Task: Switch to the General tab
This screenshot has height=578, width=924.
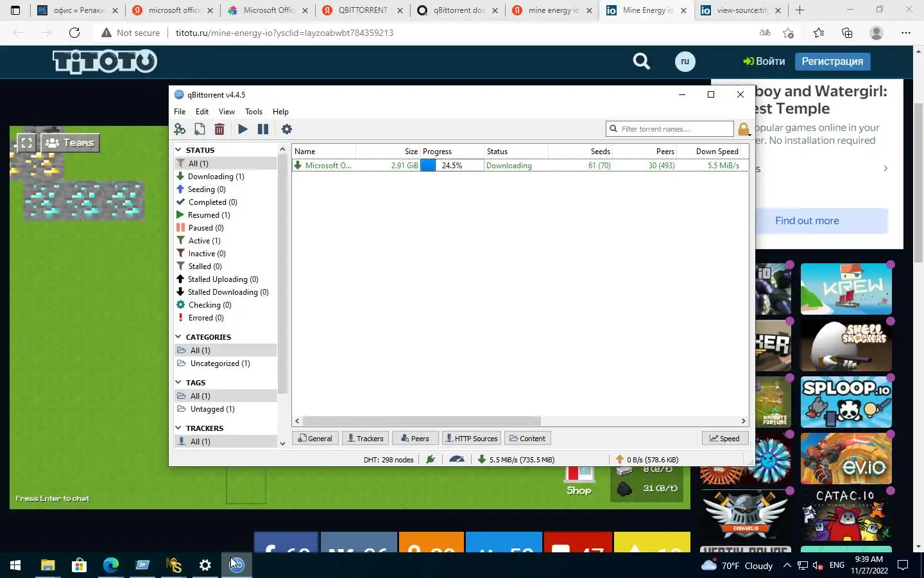Action: [315, 439]
